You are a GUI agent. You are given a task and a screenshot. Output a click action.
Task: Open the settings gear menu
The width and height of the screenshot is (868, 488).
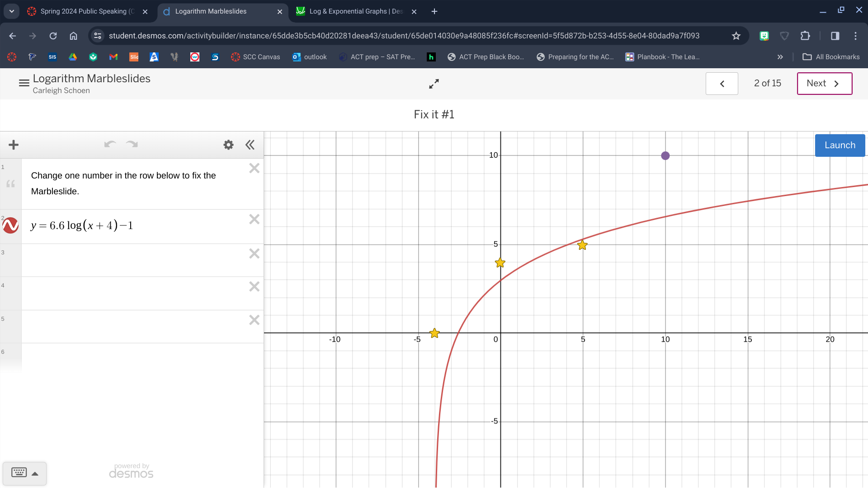[x=228, y=145]
